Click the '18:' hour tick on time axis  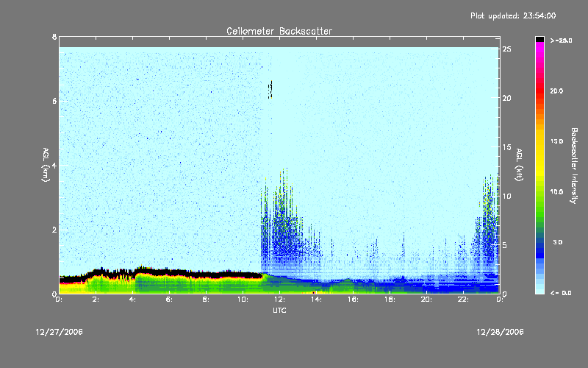pyautogui.click(x=390, y=300)
